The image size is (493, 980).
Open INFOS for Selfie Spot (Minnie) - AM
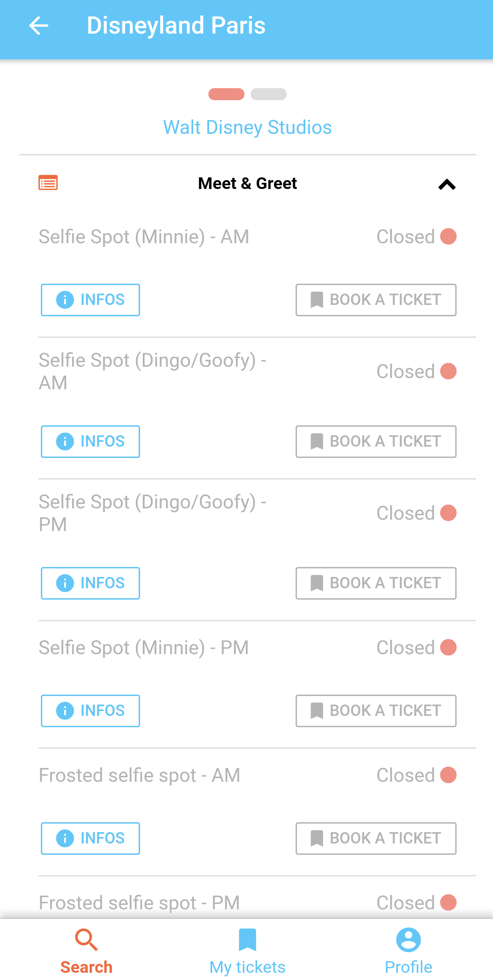(x=90, y=300)
